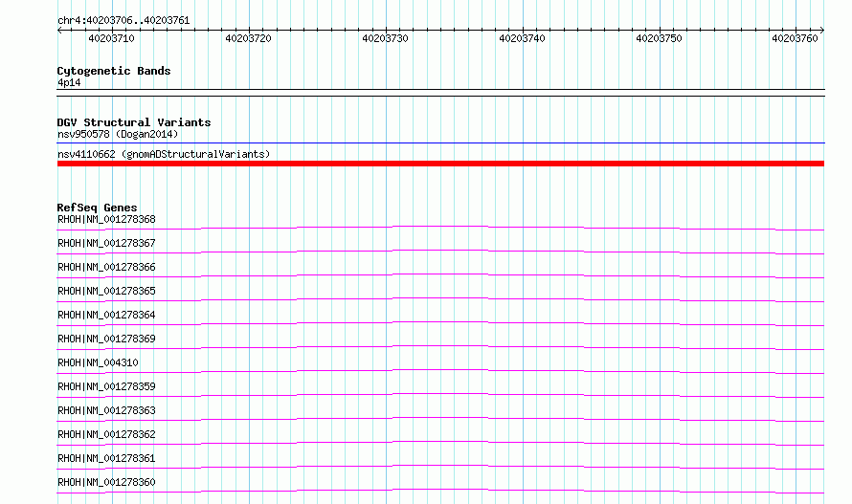Select the Cytogenetic Bands track title
Image resolution: width=852 pixels, height=504 pixels.
pyautogui.click(x=114, y=71)
